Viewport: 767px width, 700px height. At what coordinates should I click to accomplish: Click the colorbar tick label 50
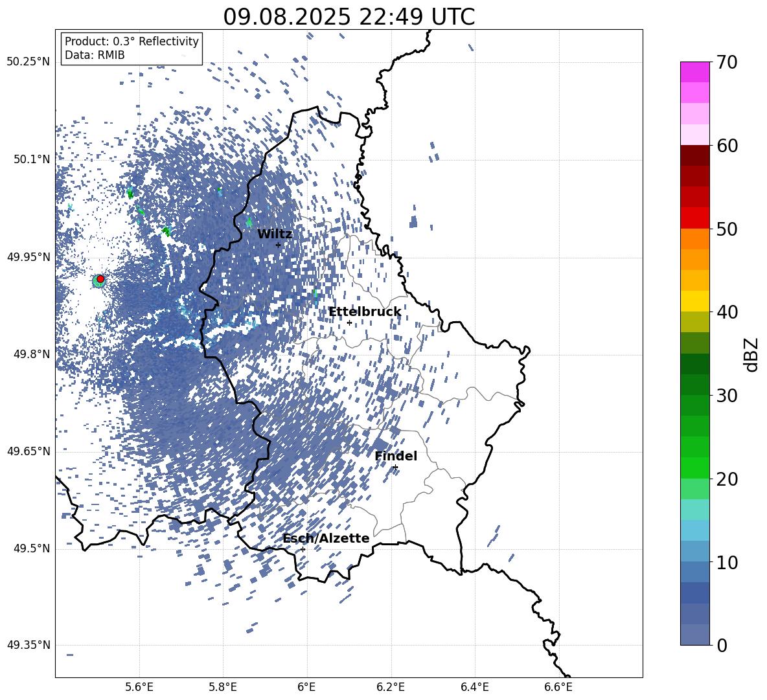click(x=727, y=229)
